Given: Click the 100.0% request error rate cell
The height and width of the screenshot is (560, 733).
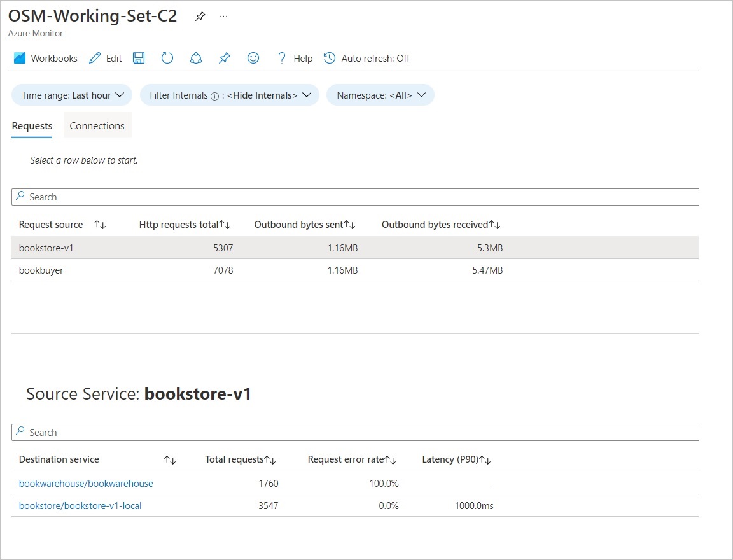Looking at the screenshot, I should (x=384, y=484).
